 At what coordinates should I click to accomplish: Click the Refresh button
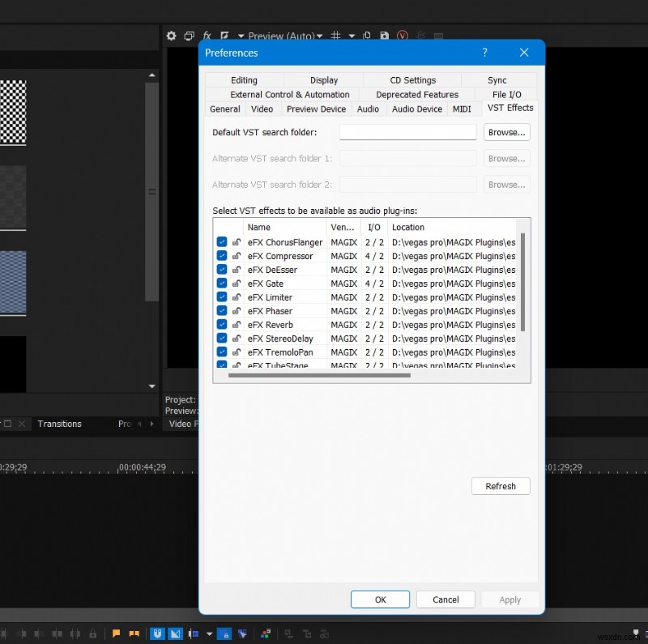(x=501, y=486)
